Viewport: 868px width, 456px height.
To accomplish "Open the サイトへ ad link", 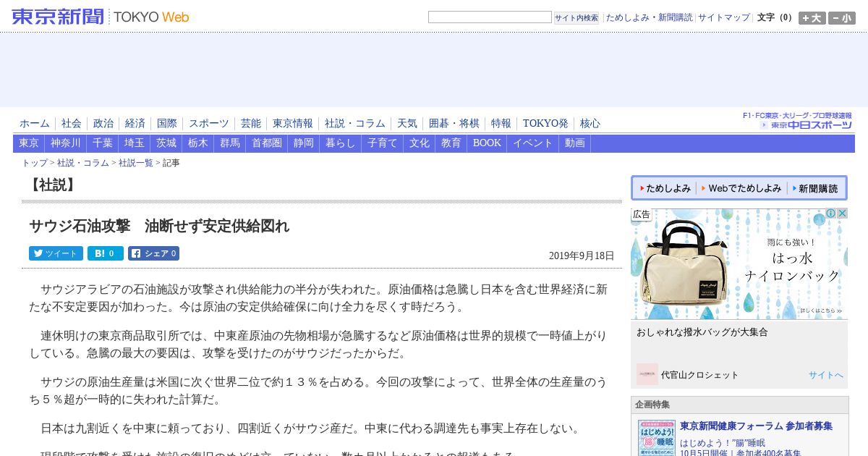I will tap(826, 375).
